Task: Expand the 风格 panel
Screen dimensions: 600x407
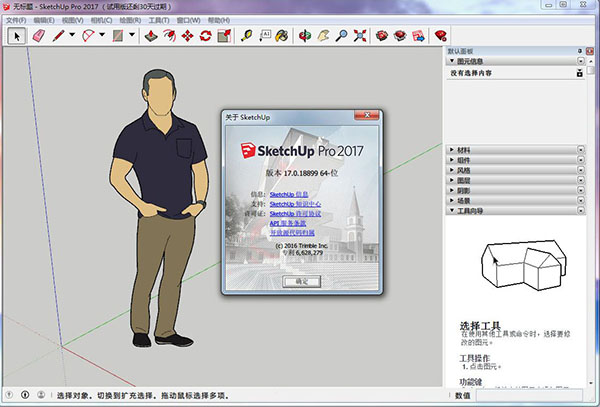Action: coord(515,170)
